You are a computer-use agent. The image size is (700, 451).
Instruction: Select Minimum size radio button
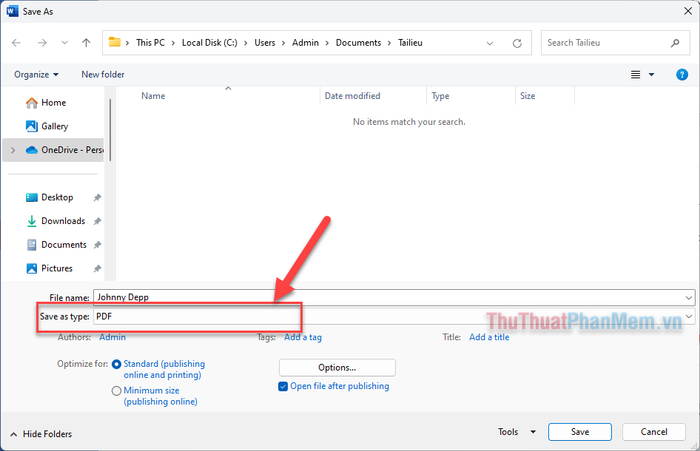[117, 391]
